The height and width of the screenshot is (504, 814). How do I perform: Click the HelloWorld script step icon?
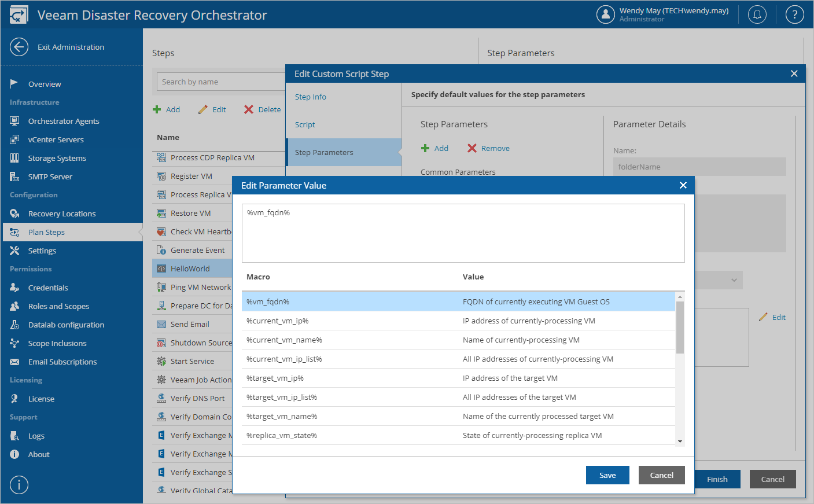pyautogui.click(x=161, y=268)
